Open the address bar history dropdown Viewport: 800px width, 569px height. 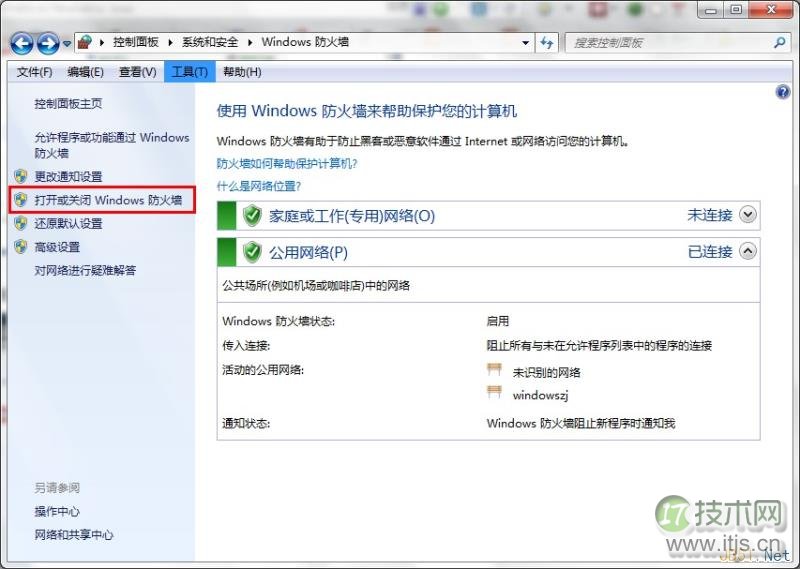[526, 43]
